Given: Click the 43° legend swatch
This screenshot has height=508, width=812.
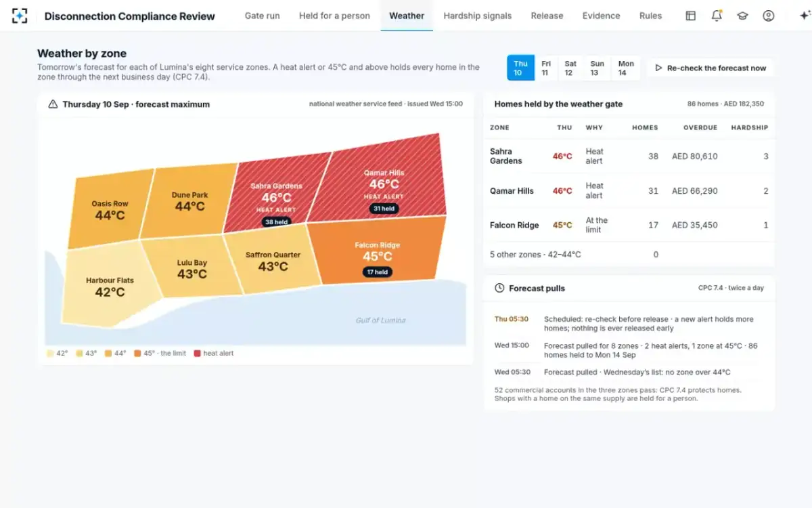Looking at the screenshot, I should pos(80,353).
